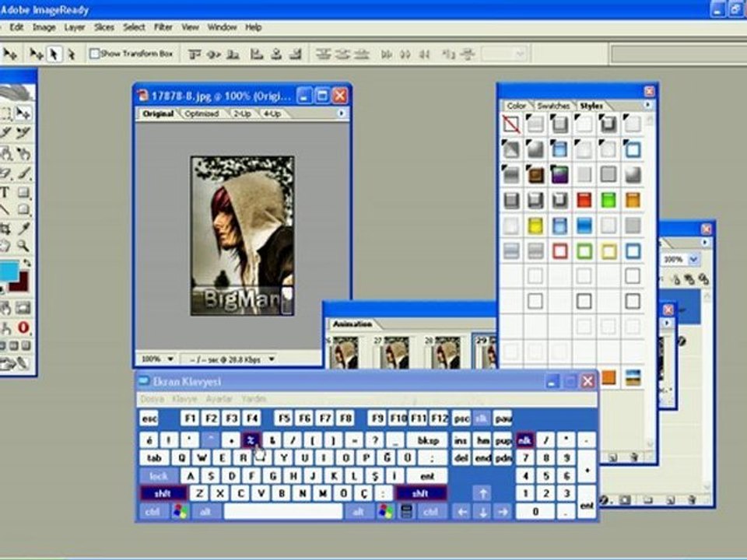747x560 pixels.
Task: Click the dark red background color swatch
Action: coord(20,282)
